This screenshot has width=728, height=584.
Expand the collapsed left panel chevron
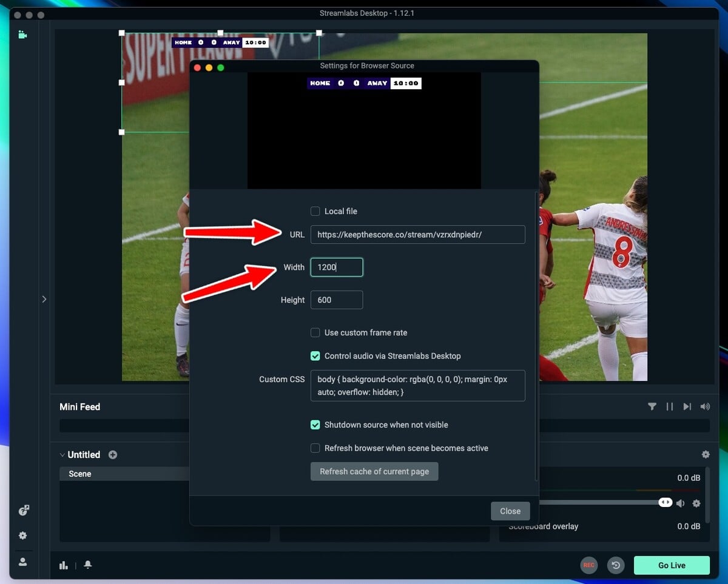(44, 299)
